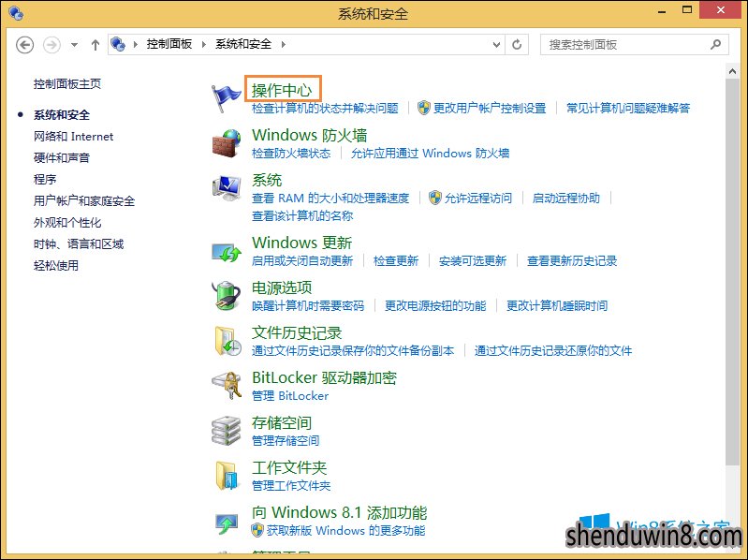Screen dimensions: 748x560
Task: Click the shield icon beside 更改用户帐户控制设置
Action: click(423, 108)
